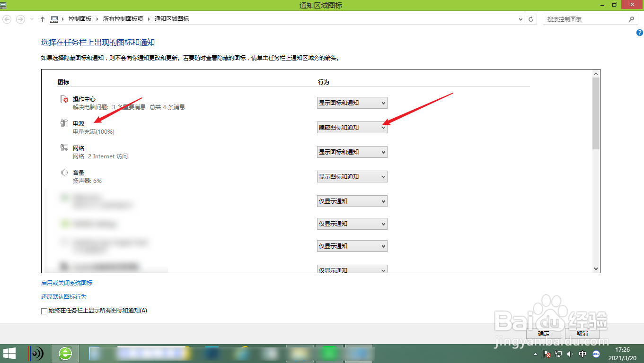Click text 扬声器: 6%
This screenshot has width=644, height=363.
pyautogui.click(x=87, y=181)
